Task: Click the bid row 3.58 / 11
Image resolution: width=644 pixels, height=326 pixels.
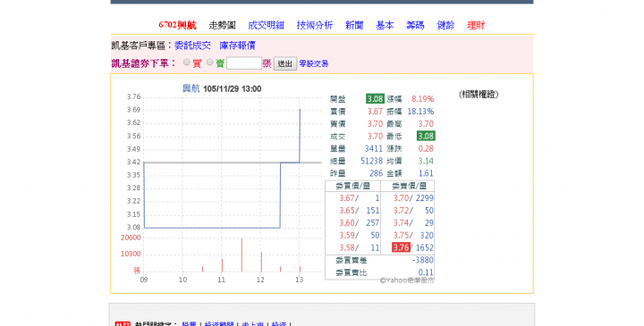Action: point(359,247)
